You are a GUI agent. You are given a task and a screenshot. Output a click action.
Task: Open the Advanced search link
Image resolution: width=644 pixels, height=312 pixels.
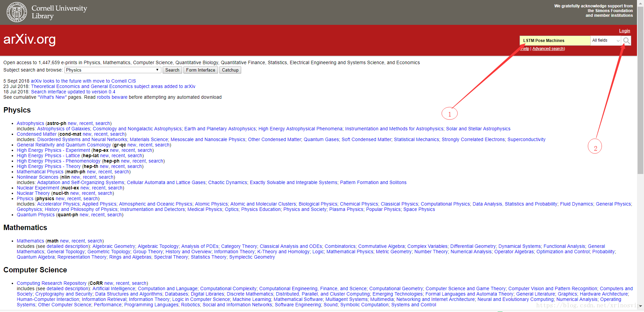tap(548, 49)
